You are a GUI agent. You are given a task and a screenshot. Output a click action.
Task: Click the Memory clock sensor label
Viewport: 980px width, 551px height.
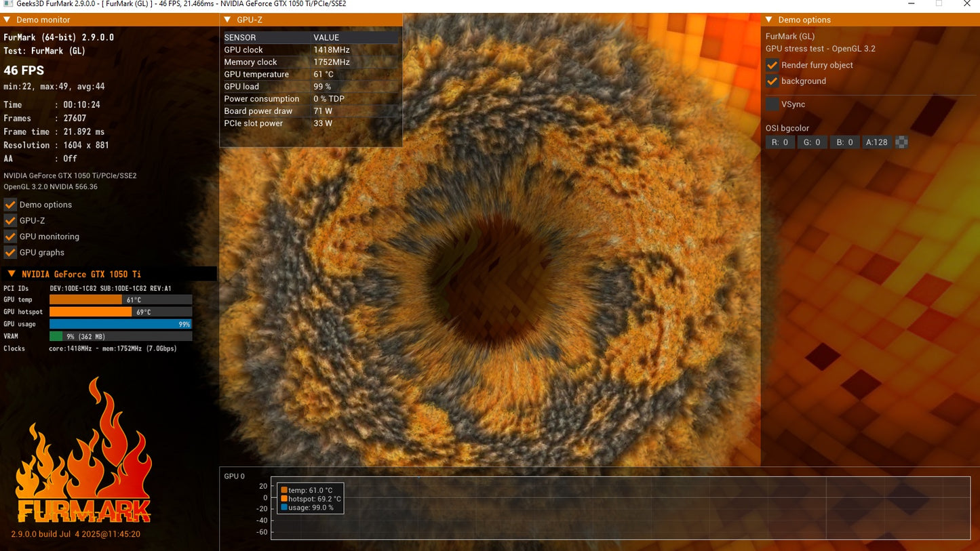pos(251,62)
